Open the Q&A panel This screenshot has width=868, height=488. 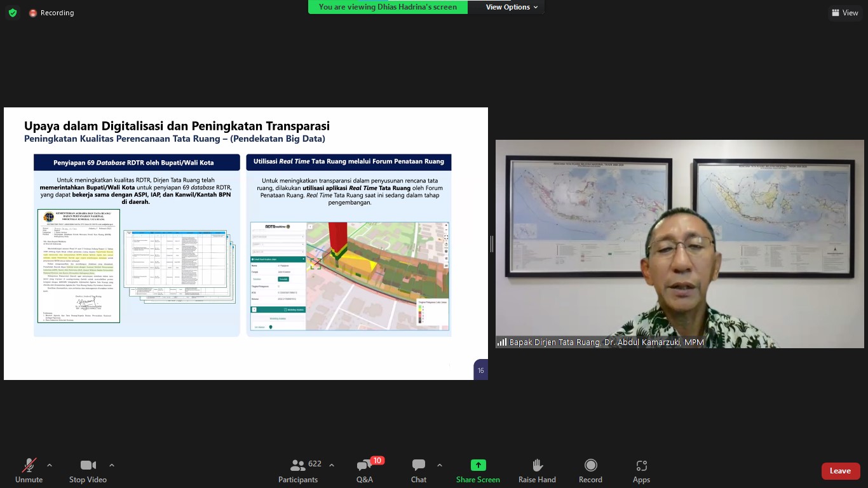pyautogui.click(x=365, y=470)
